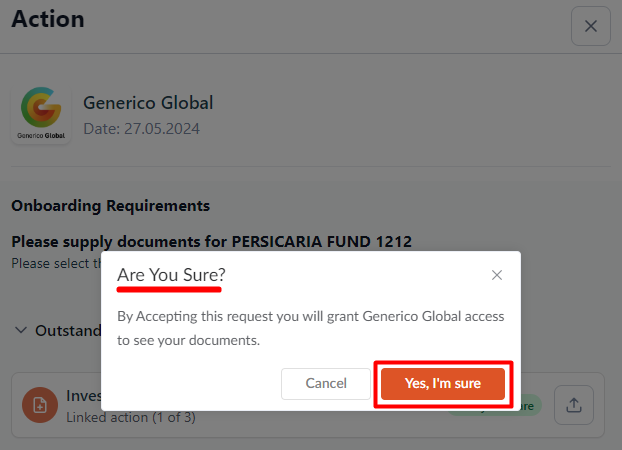
Task: Close the Action panel using top X button
Action: click(591, 26)
